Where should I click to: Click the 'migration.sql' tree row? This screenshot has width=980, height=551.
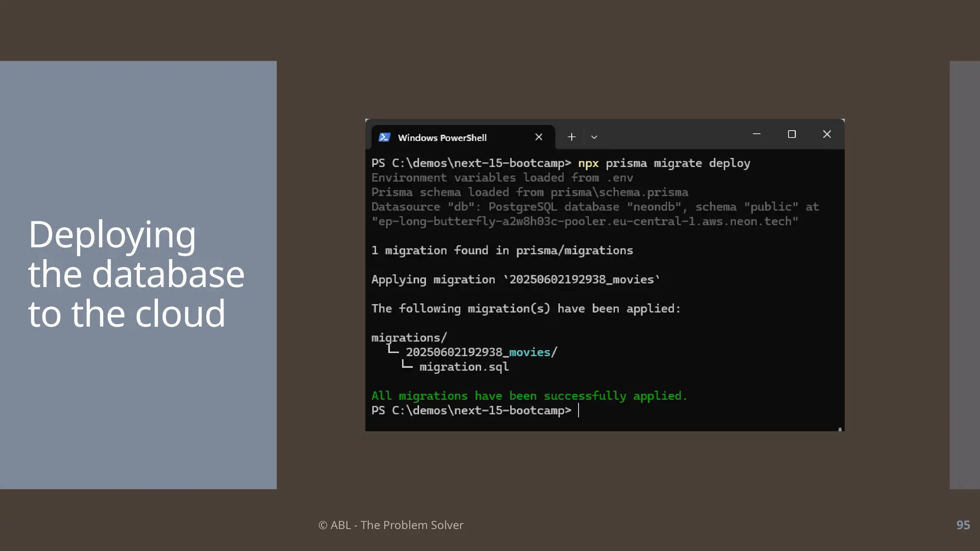455,367
